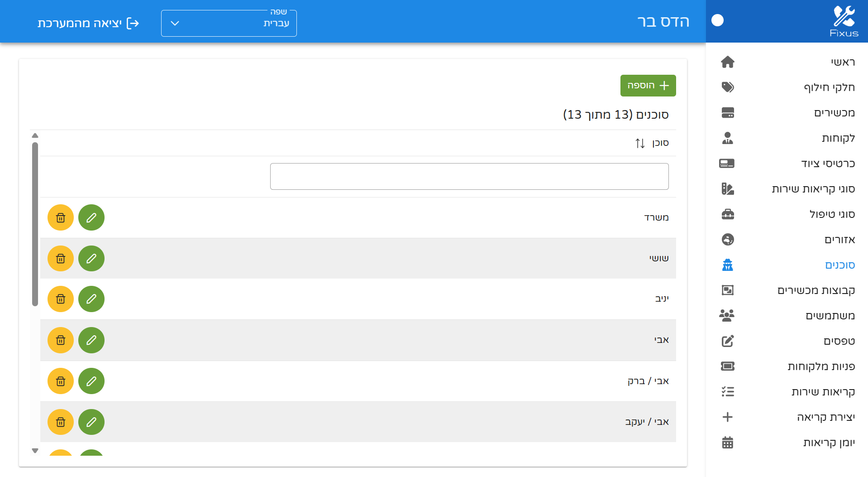Open the לקוחות menu item
868x477 pixels.
pos(838,138)
